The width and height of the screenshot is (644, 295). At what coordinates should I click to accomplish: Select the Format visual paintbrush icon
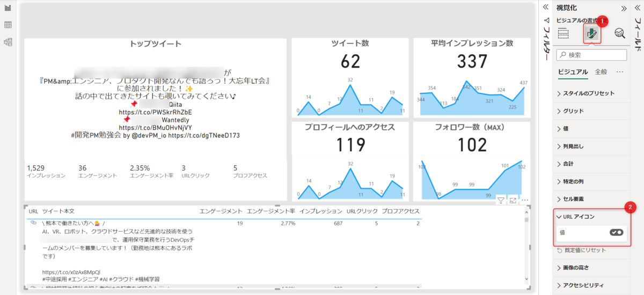(592, 34)
